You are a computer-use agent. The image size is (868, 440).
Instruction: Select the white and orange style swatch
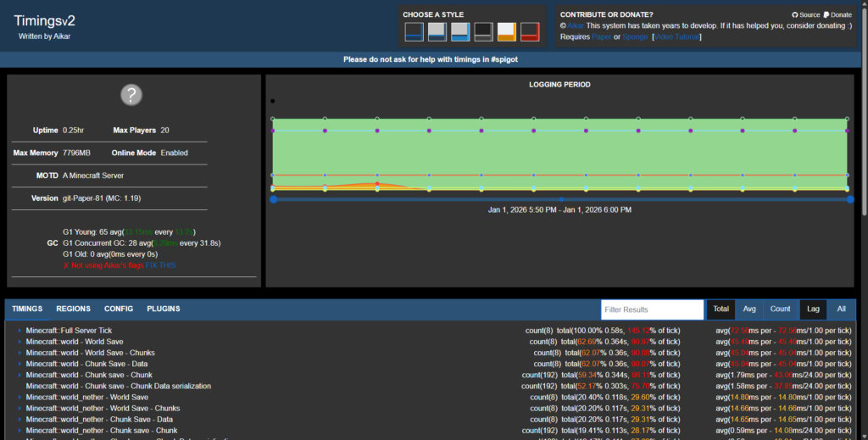tap(507, 32)
